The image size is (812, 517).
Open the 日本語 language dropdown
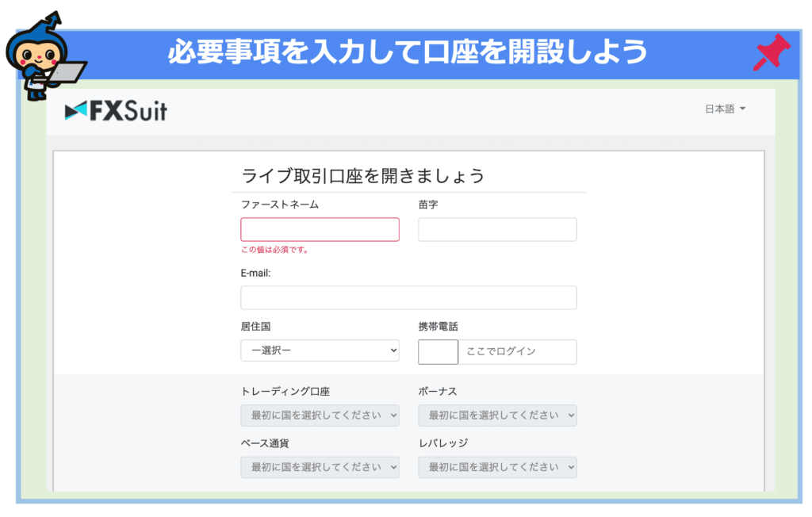pos(725,109)
